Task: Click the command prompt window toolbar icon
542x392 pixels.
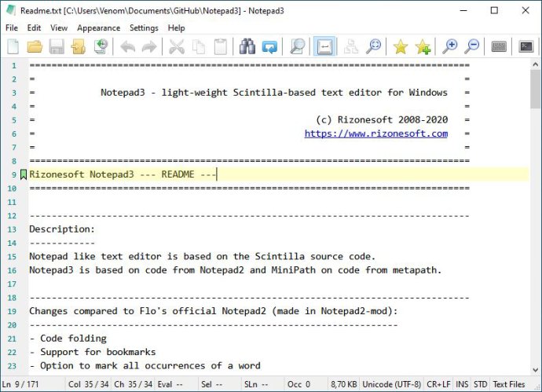Action: coord(526,46)
